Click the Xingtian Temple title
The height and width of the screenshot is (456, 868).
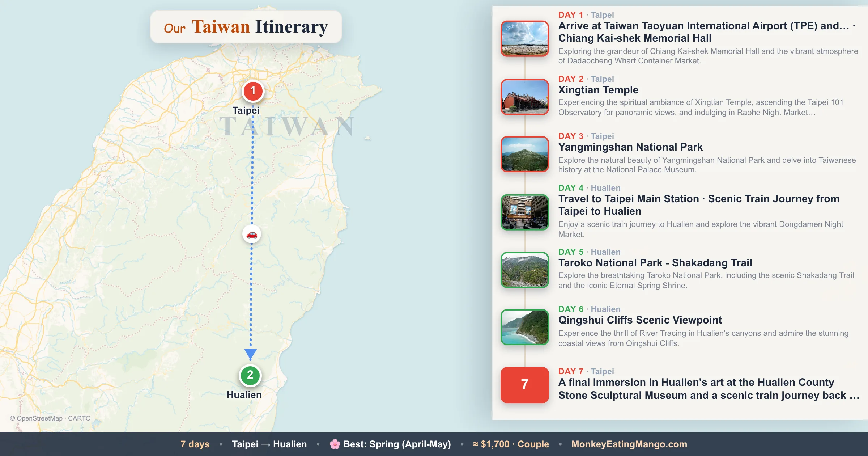point(598,90)
